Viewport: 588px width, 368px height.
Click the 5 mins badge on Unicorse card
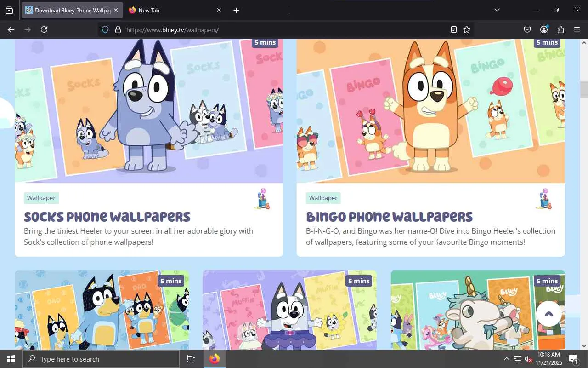pyautogui.click(x=547, y=281)
